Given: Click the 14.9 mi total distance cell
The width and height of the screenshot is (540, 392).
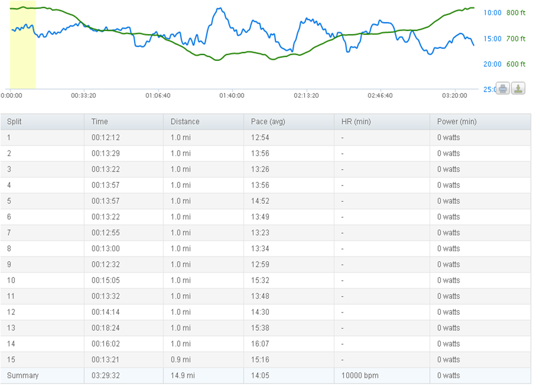Looking at the screenshot, I should 182,375.
